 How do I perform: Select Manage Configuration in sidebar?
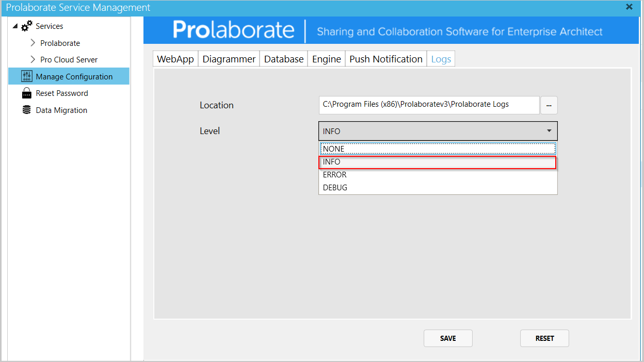click(69, 76)
